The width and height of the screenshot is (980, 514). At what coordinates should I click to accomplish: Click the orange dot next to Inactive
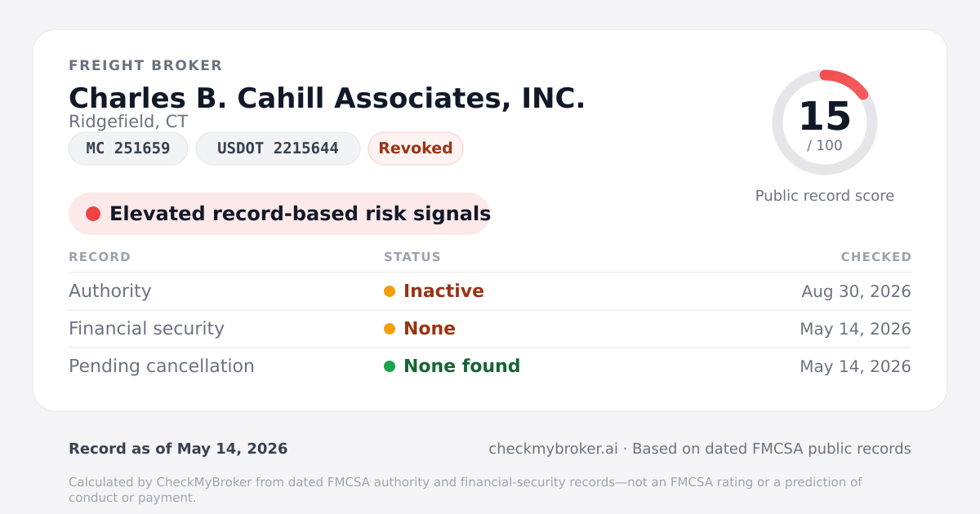(390, 291)
